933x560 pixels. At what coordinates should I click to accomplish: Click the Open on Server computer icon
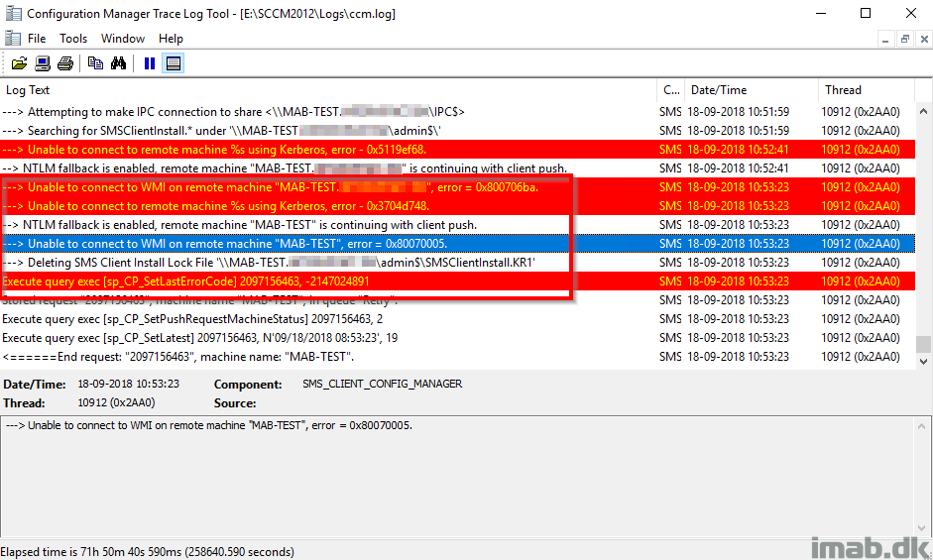43,63
